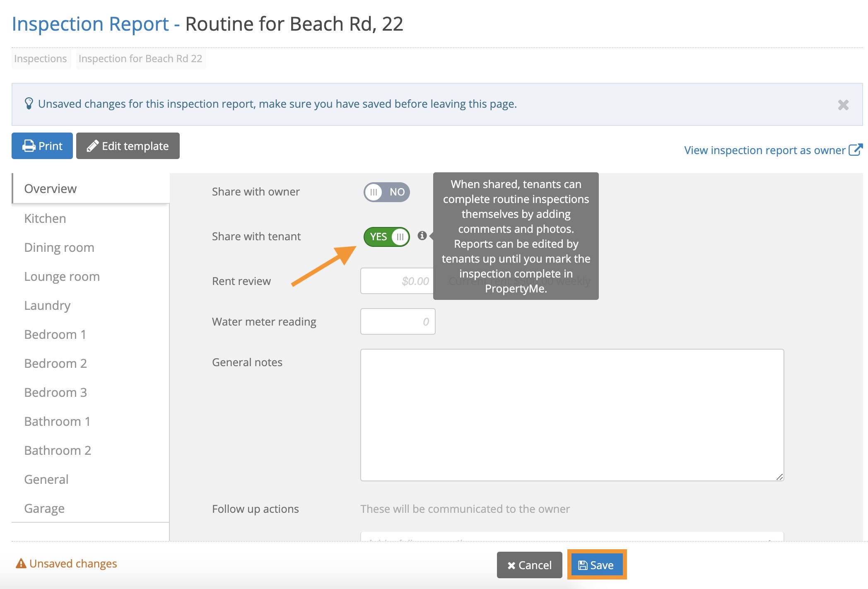Click inside the General notes text area
The height and width of the screenshot is (589, 868).
click(x=572, y=415)
